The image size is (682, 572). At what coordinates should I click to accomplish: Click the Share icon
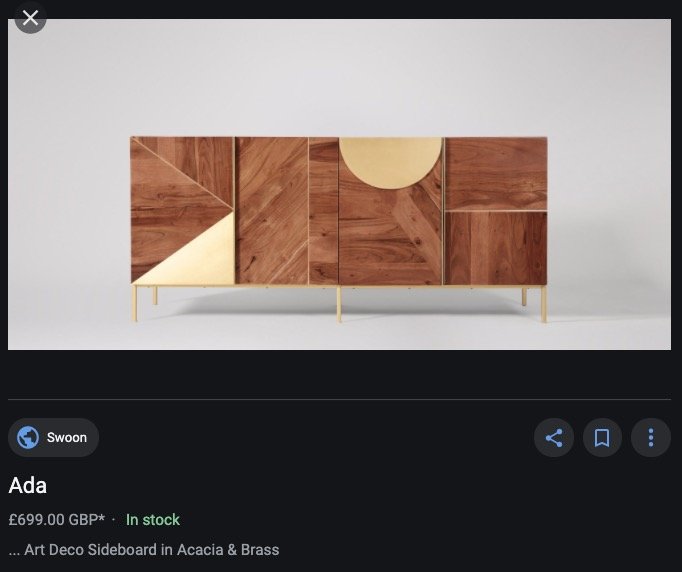point(554,438)
